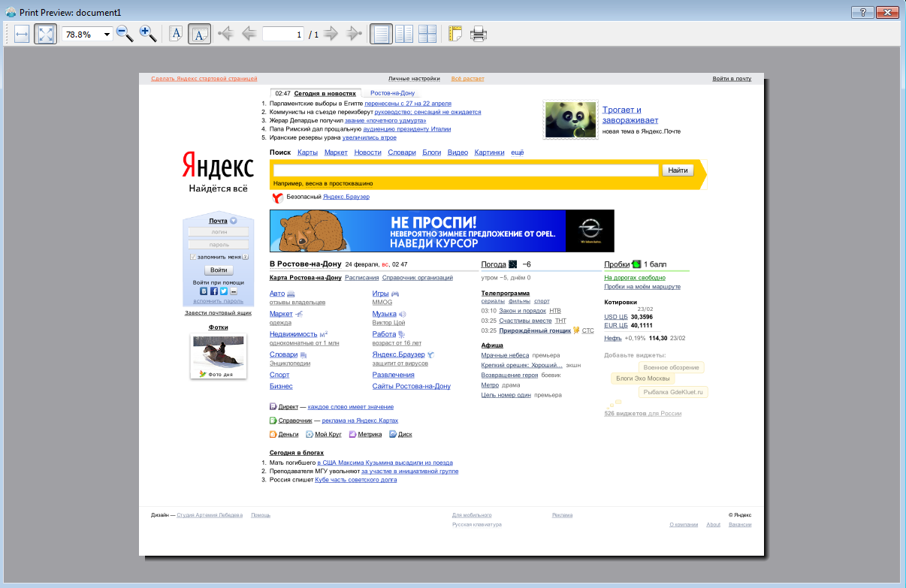This screenshot has height=588, width=906.
Task: Show facing pages view
Action: [404, 34]
